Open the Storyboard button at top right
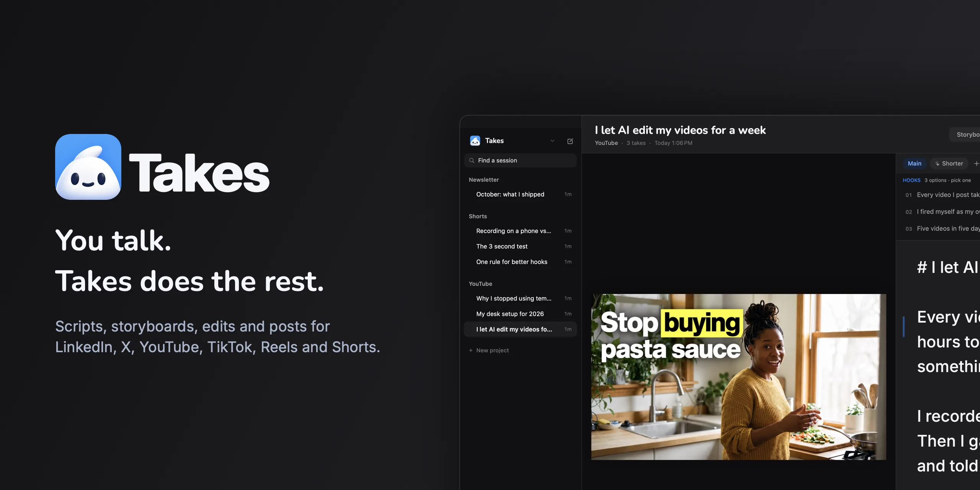This screenshot has width=980, height=490. coord(965,134)
